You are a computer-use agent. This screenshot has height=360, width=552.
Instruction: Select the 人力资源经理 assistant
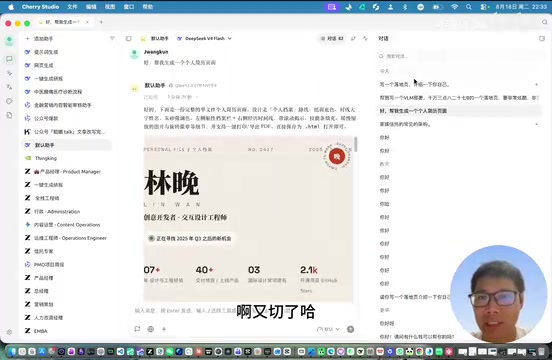click(67, 317)
